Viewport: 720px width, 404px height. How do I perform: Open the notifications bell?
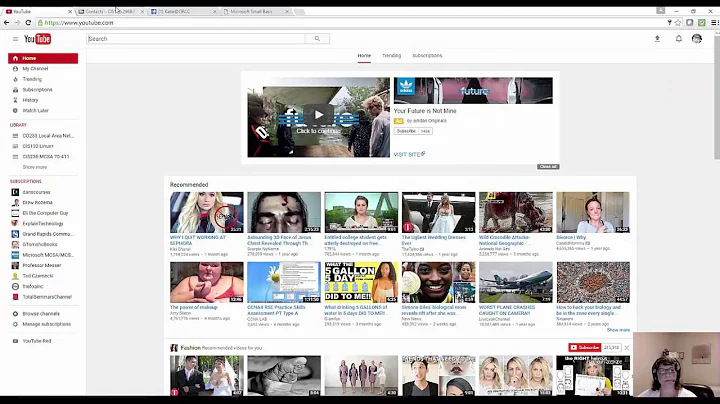tap(679, 39)
